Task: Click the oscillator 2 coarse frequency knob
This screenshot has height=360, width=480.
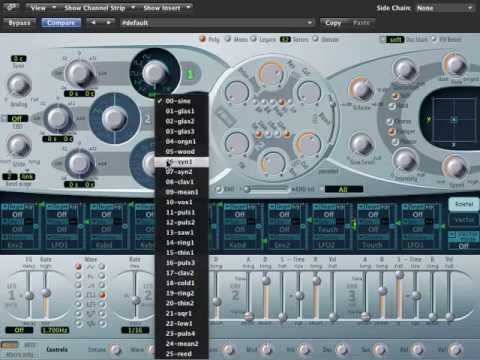Action: pos(58,118)
